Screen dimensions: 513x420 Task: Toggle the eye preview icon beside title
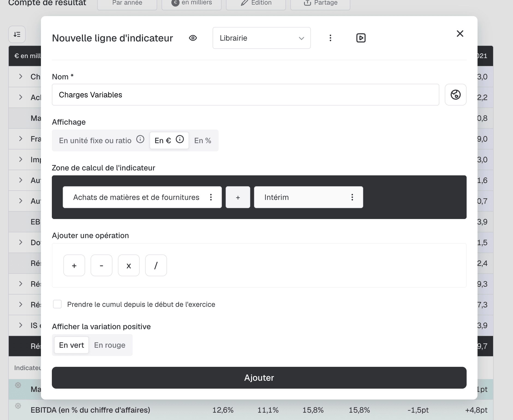pyautogui.click(x=193, y=38)
